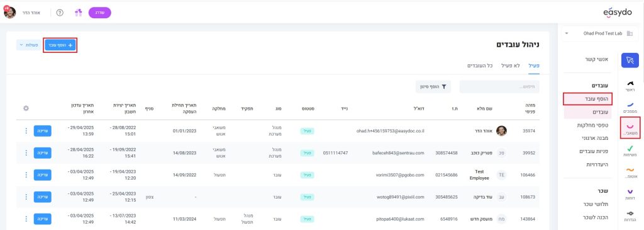Open the הגדרות settings sidebar icon
Viewport: 644px width, 230px height.
coord(630,216)
